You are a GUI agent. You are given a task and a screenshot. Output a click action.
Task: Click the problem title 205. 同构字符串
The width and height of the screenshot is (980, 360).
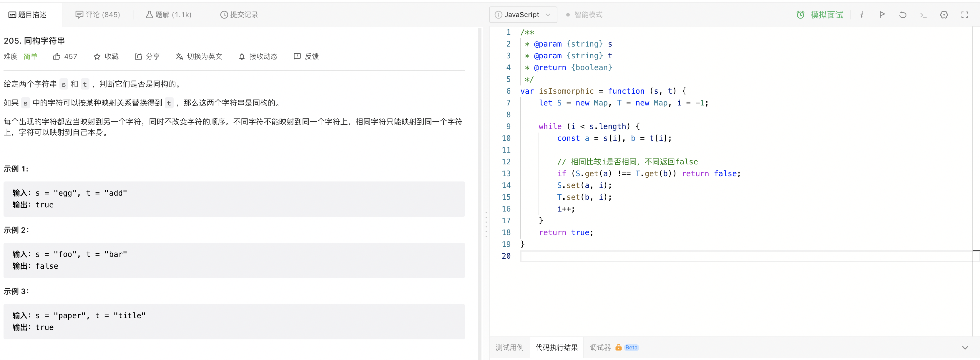coord(34,41)
